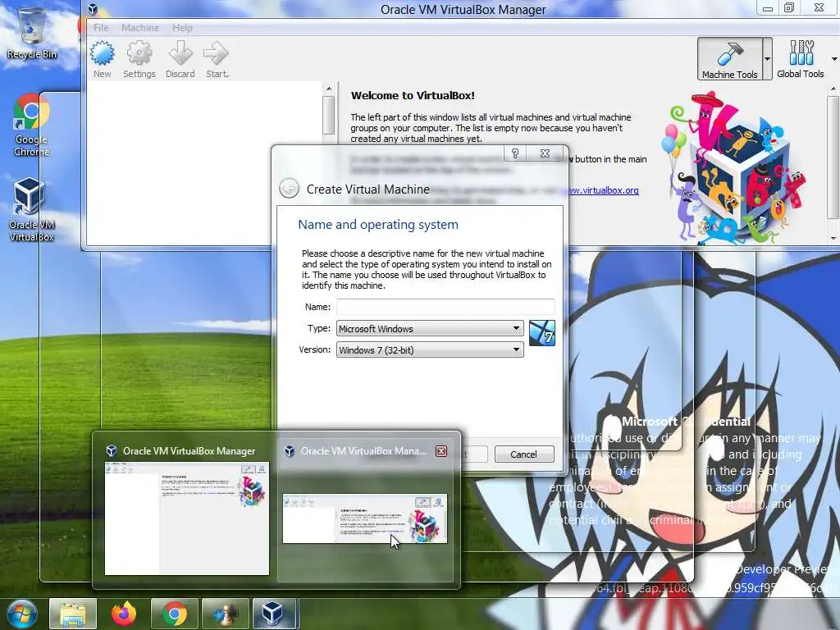Image resolution: width=840 pixels, height=630 pixels.
Task: Open the Machine Tools dropdown arrow
Action: 767,59
